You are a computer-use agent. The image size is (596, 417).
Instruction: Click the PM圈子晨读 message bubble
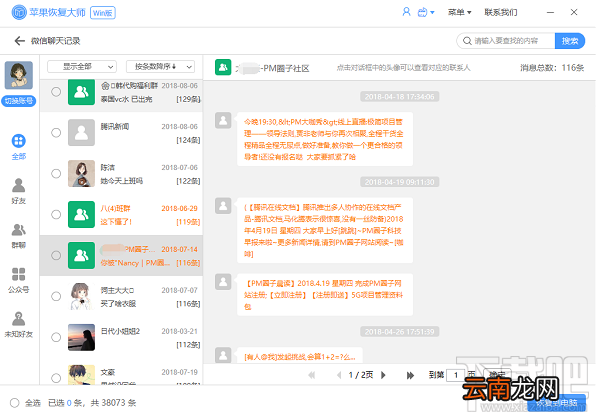[x=325, y=295]
